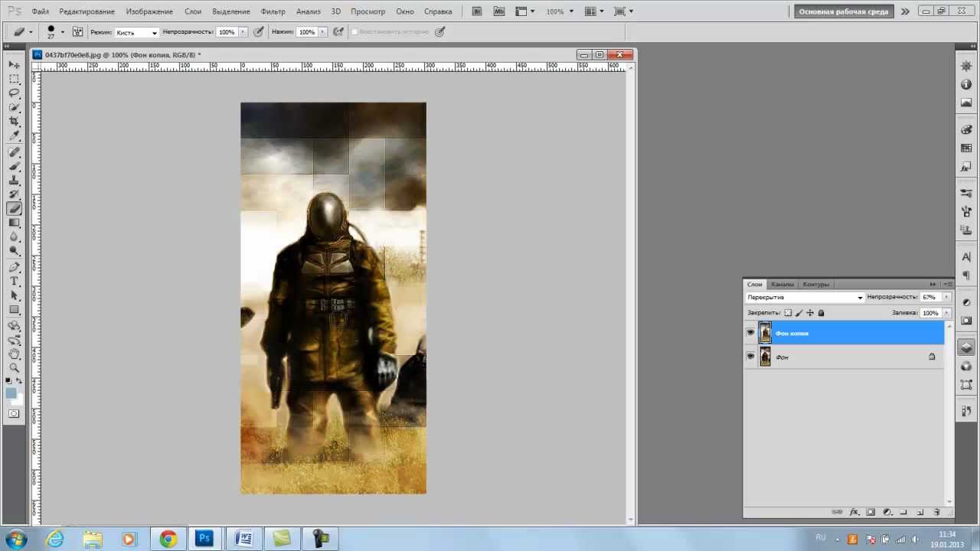Select the Crop tool
Viewport: 980px width, 551px height.
[x=14, y=122]
